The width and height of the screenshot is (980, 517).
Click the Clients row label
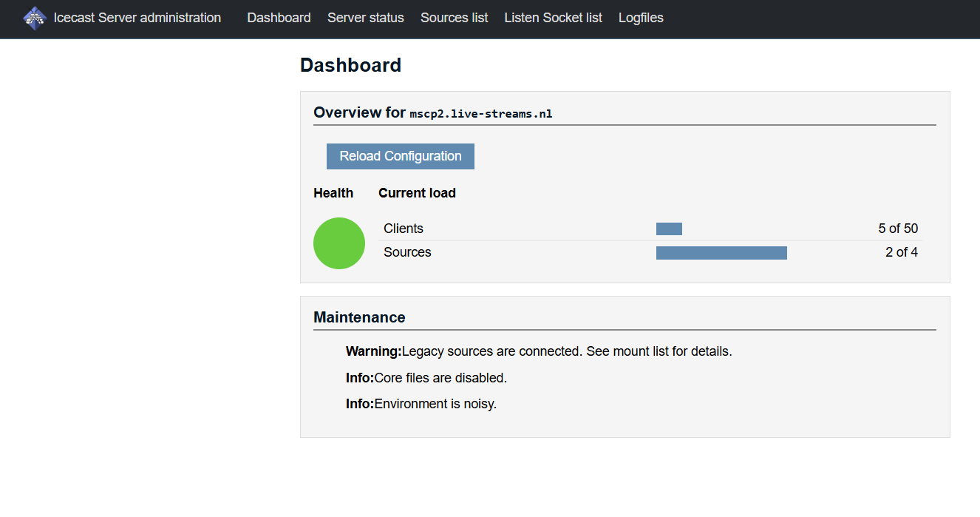[404, 229]
